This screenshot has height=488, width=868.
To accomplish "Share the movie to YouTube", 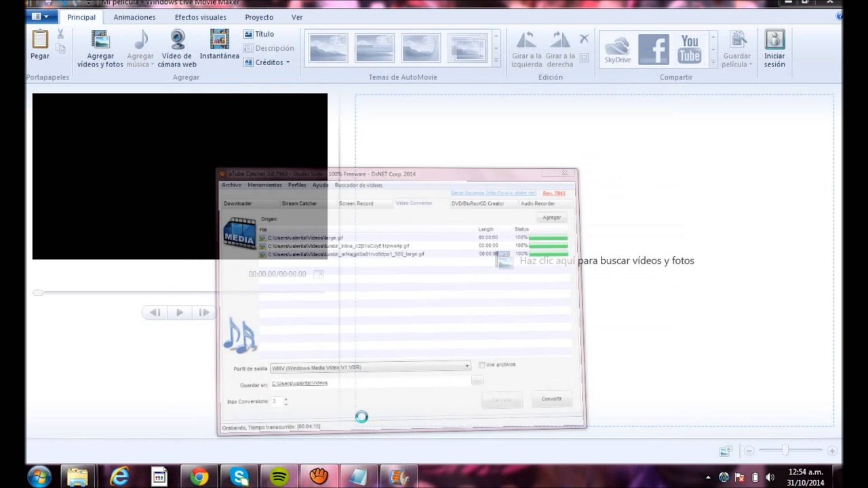I will [x=690, y=49].
